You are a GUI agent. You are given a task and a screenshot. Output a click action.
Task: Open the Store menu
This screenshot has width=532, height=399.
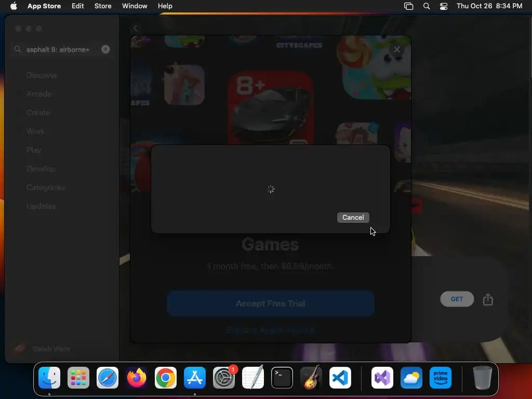pyautogui.click(x=103, y=6)
